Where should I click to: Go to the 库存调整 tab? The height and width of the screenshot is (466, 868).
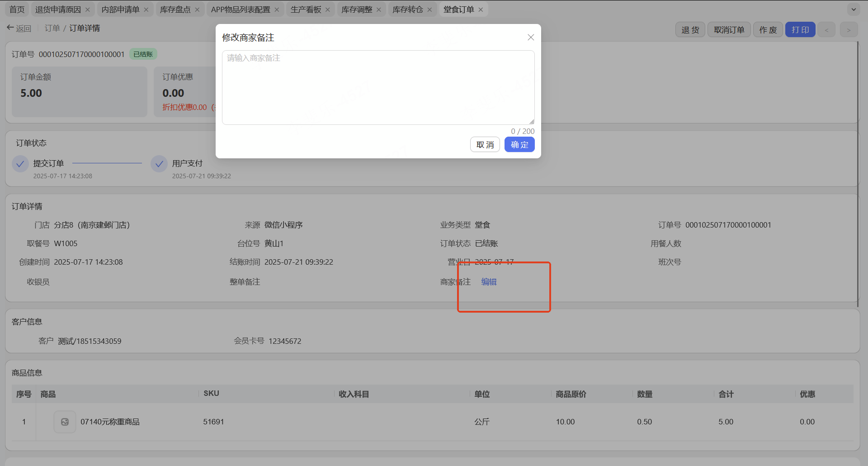coord(357,10)
